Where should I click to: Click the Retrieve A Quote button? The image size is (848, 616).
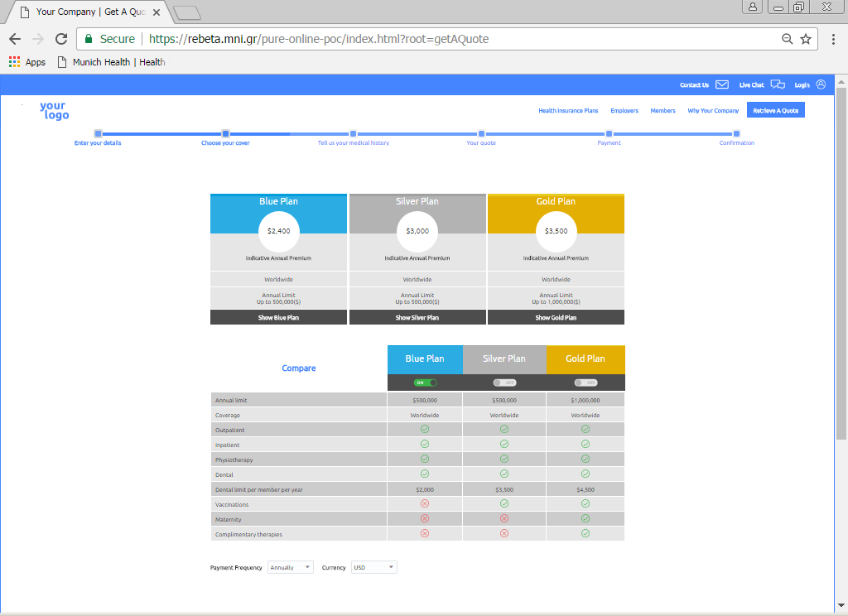point(775,110)
